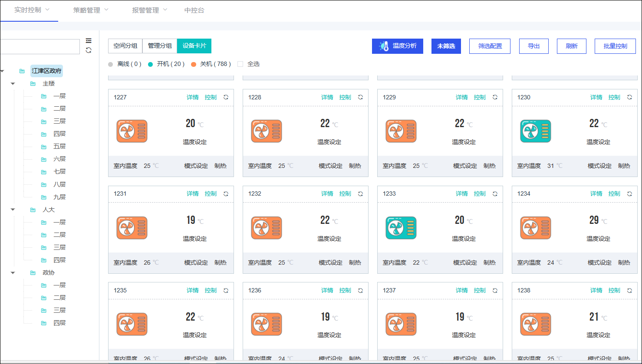
Task: Click the search input field above the tree
Action: coord(39,46)
